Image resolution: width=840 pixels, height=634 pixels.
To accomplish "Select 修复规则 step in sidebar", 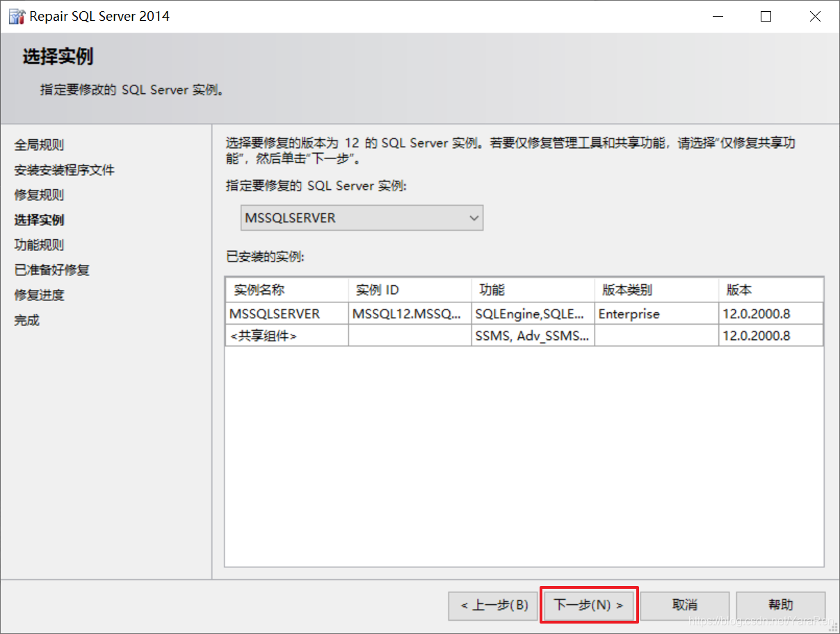I will (39, 195).
